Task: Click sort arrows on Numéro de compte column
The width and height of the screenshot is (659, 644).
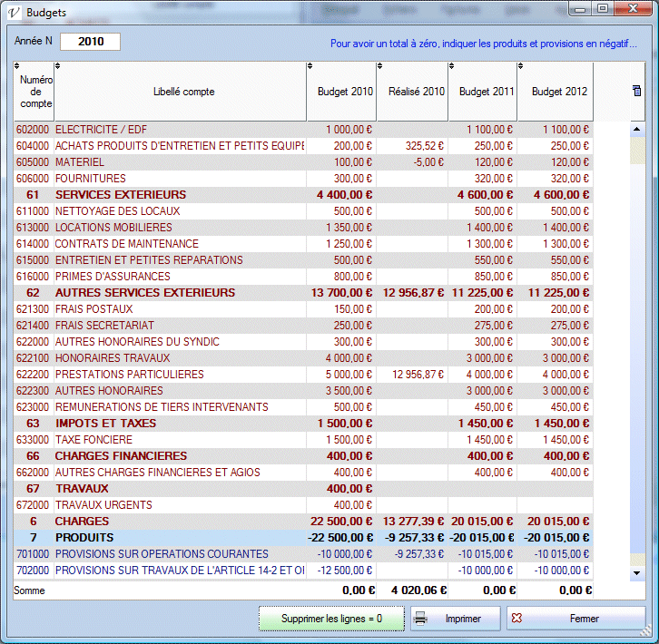Action: tap(18, 66)
